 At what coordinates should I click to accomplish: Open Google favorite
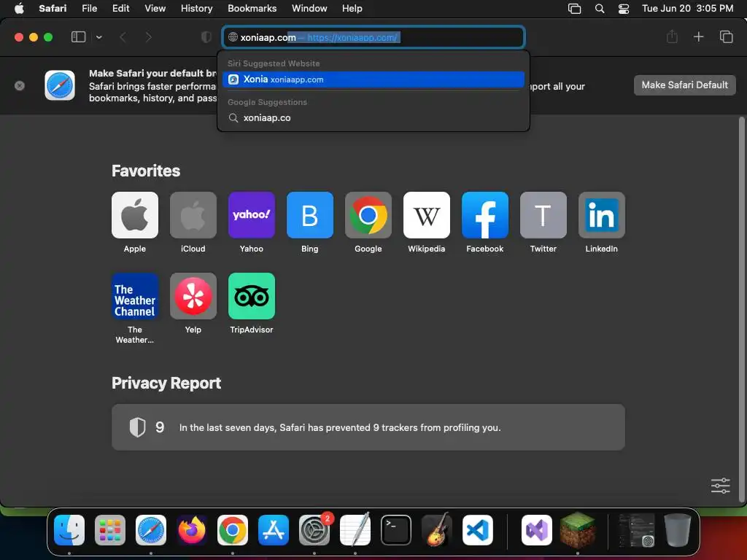(368, 215)
